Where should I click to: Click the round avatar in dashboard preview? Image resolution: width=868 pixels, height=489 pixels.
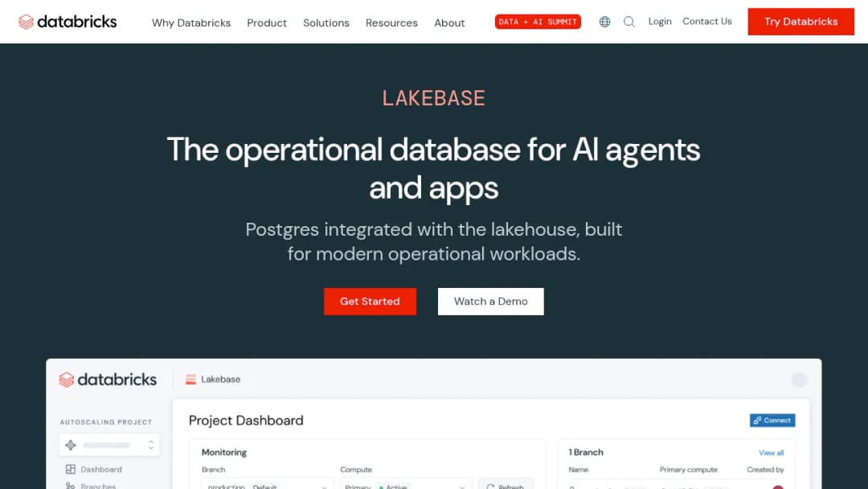[x=799, y=380]
